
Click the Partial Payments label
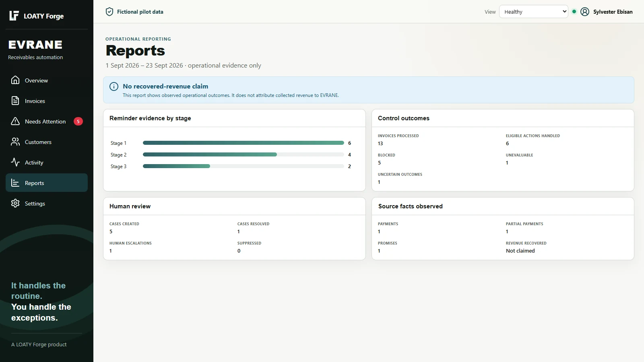click(524, 224)
